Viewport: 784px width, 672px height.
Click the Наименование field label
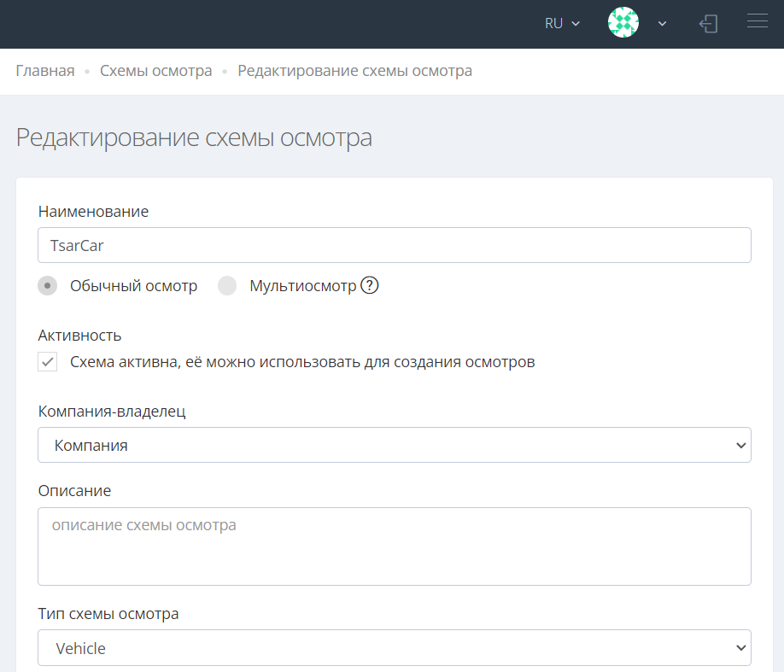(x=93, y=212)
